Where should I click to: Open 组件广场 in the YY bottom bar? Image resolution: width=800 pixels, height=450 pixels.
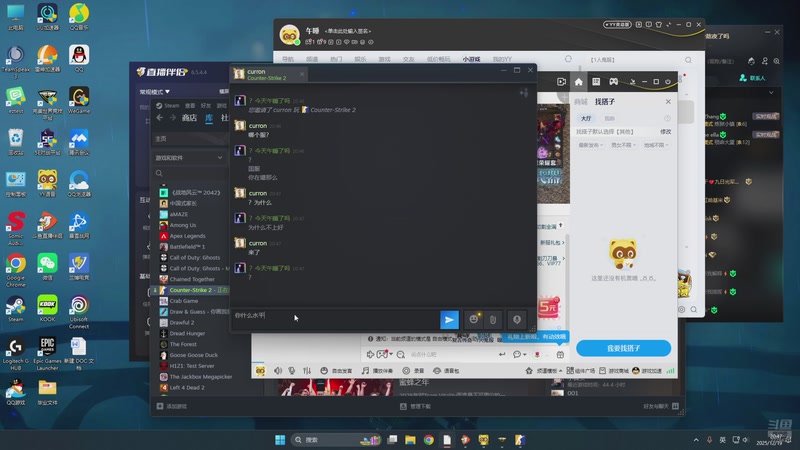pyautogui.click(x=582, y=371)
